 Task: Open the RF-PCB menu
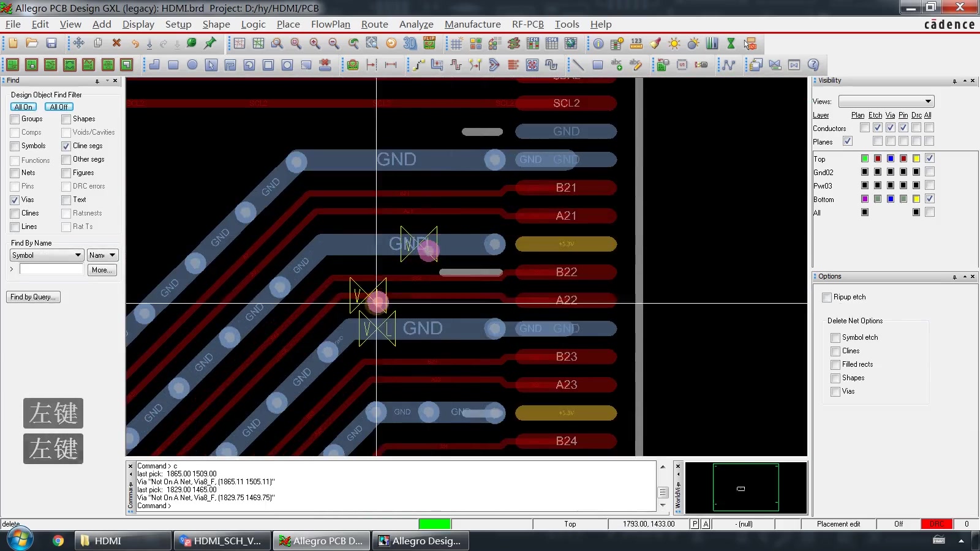528,24
